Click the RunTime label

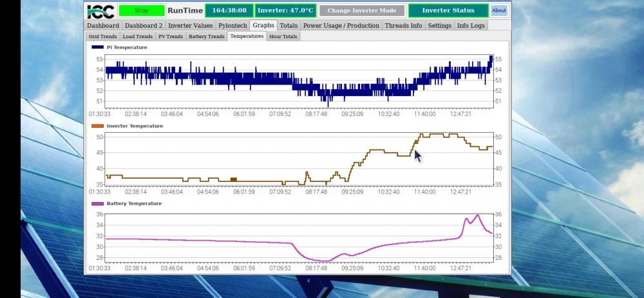pyautogui.click(x=185, y=11)
